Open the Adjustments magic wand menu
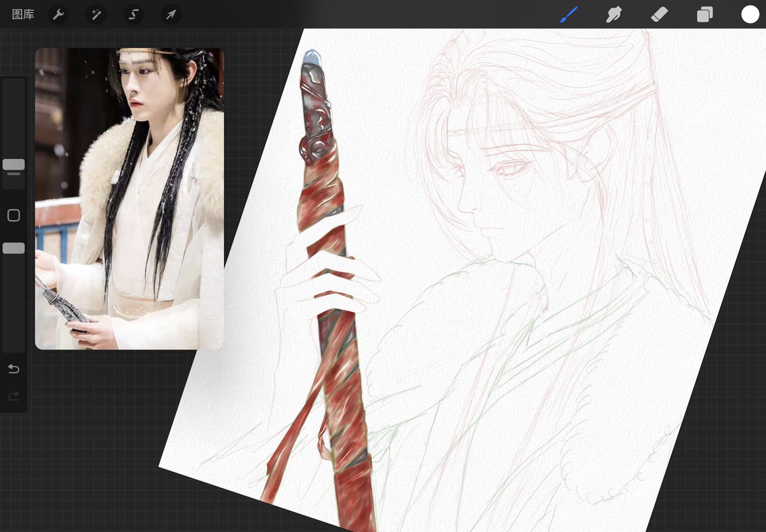The image size is (766, 532). tap(96, 14)
